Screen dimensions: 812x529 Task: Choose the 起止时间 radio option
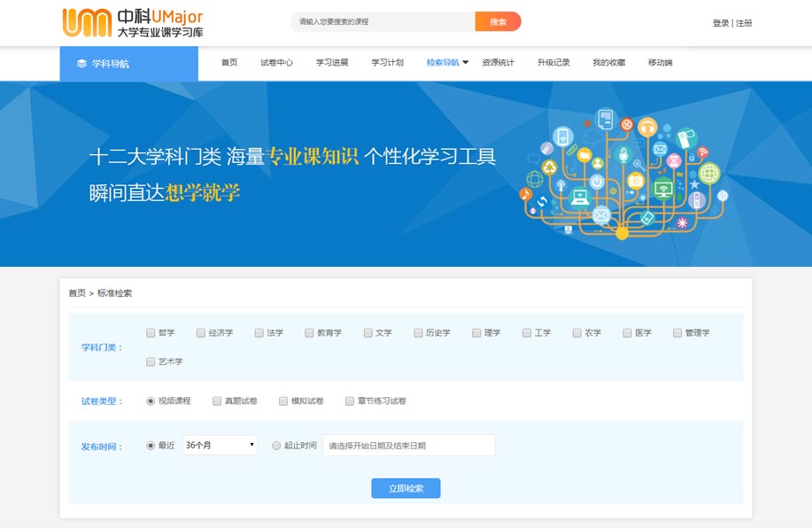tap(276, 446)
